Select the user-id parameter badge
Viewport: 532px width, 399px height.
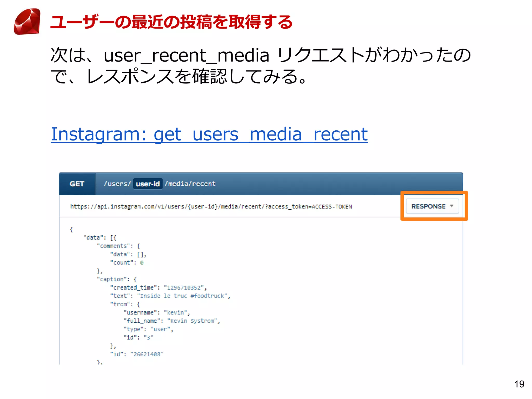pos(148,184)
